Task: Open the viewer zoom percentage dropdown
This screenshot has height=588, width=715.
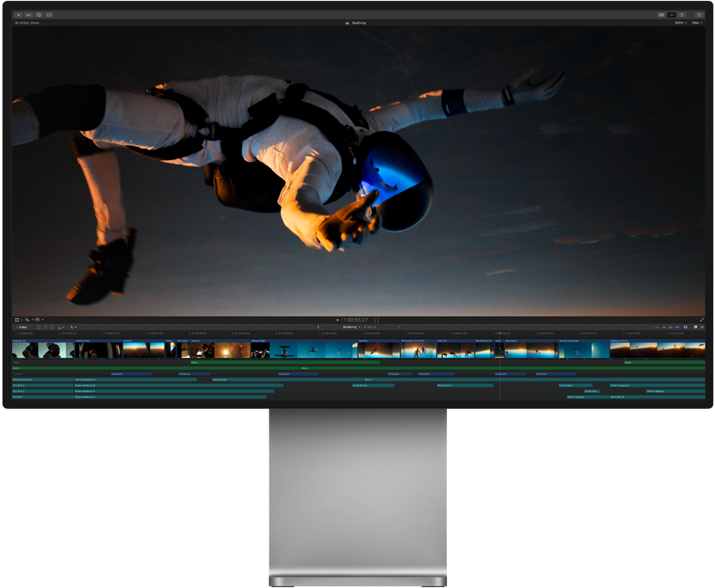Action: point(679,23)
